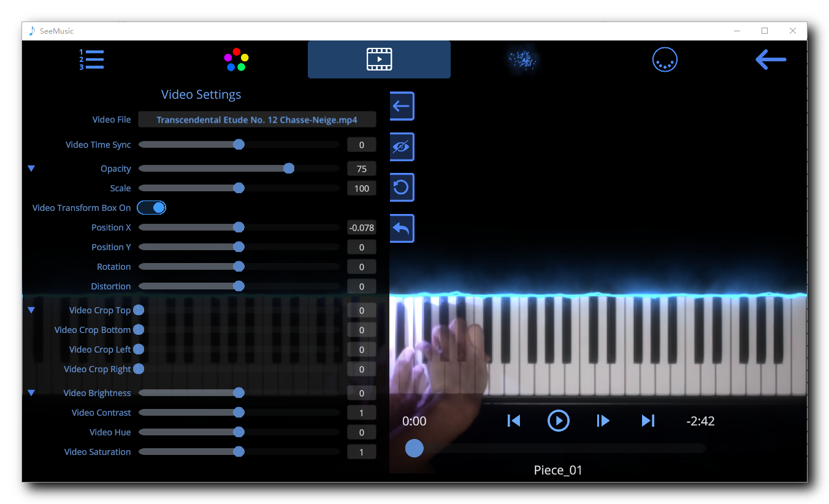
Task: Minimize the SeeMusic window
Action: click(x=736, y=31)
